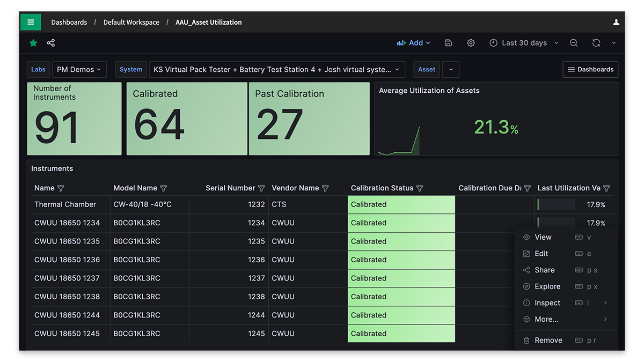Filter the Model Name column
The image size is (644, 362).
tap(164, 188)
